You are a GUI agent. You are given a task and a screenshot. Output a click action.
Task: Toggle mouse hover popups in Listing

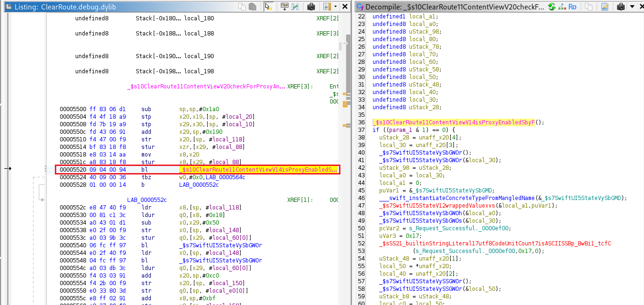268,7
